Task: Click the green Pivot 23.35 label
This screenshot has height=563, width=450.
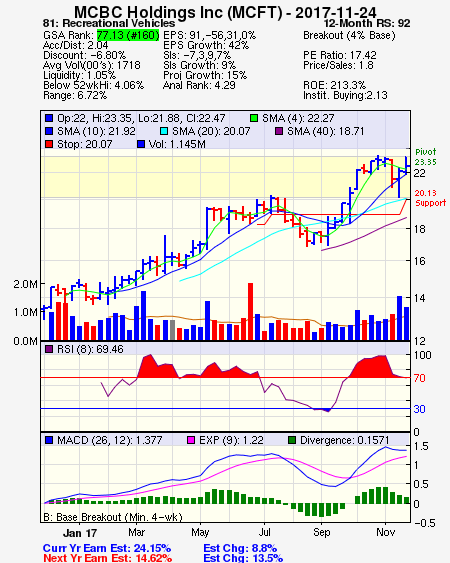Action: [x=426, y=157]
